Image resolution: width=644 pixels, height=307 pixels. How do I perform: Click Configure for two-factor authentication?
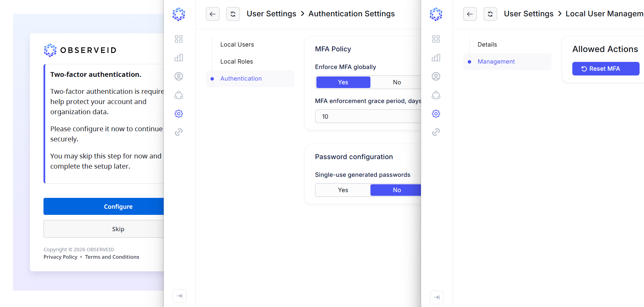[x=104, y=206]
